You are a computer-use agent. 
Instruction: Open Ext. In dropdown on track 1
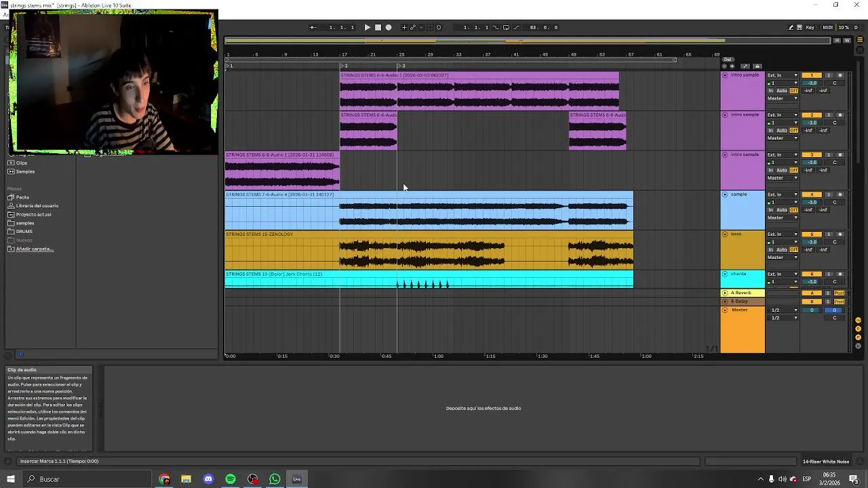point(783,75)
